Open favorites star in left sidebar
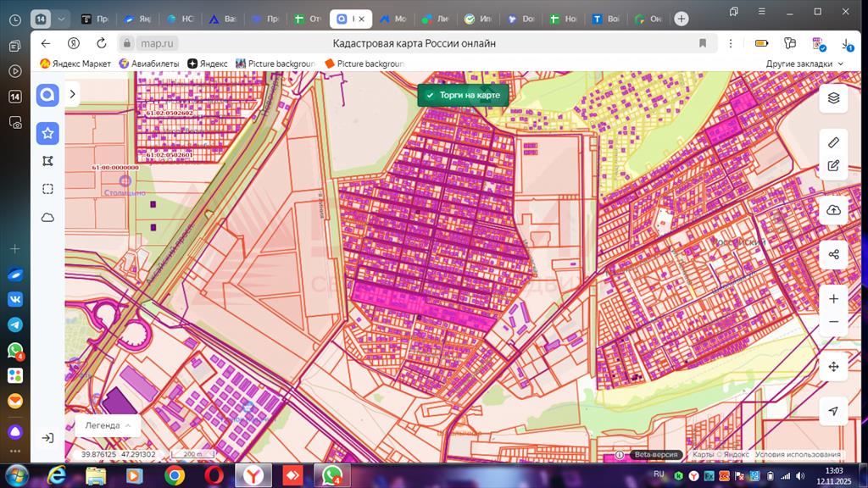Viewport: 868px width, 488px height. pyautogui.click(x=48, y=133)
